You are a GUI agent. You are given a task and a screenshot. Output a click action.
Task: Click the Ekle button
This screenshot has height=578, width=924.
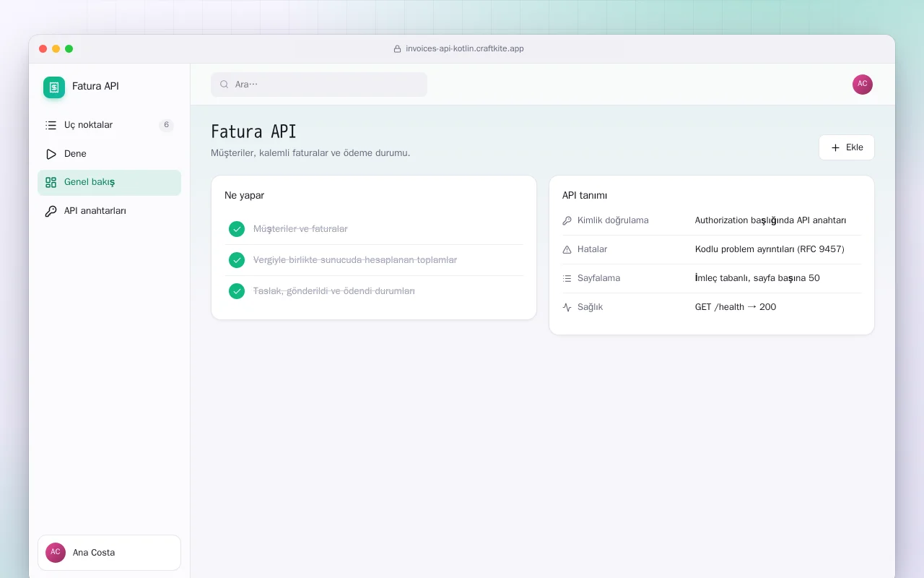coord(847,147)
